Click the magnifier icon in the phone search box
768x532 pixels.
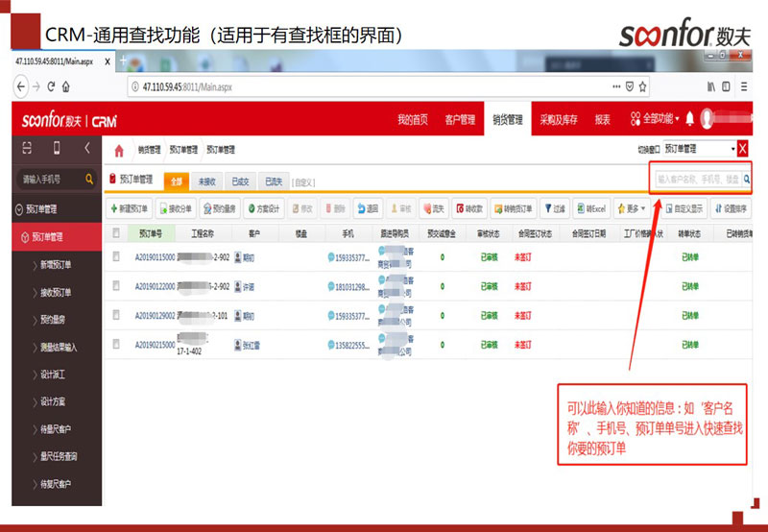click(x=90, y=180)
